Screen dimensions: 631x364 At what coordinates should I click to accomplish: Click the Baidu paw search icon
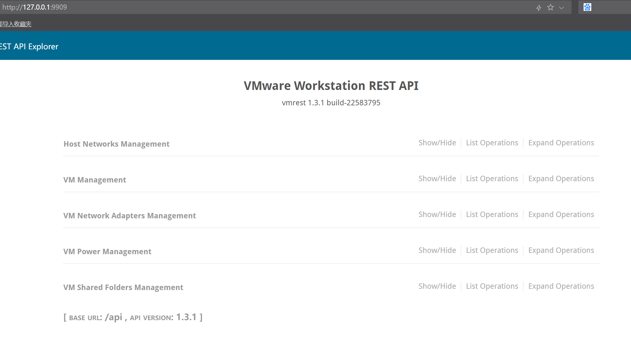587,7
